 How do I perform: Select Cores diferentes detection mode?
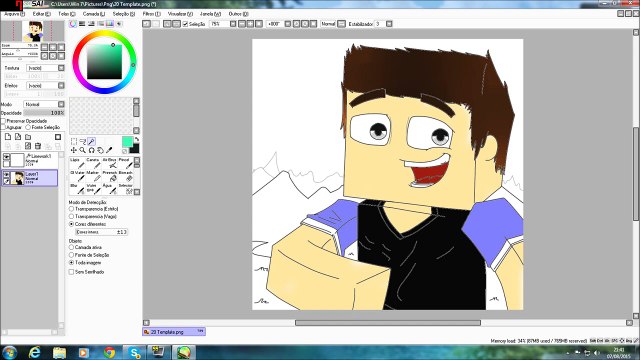pos(71,224)
